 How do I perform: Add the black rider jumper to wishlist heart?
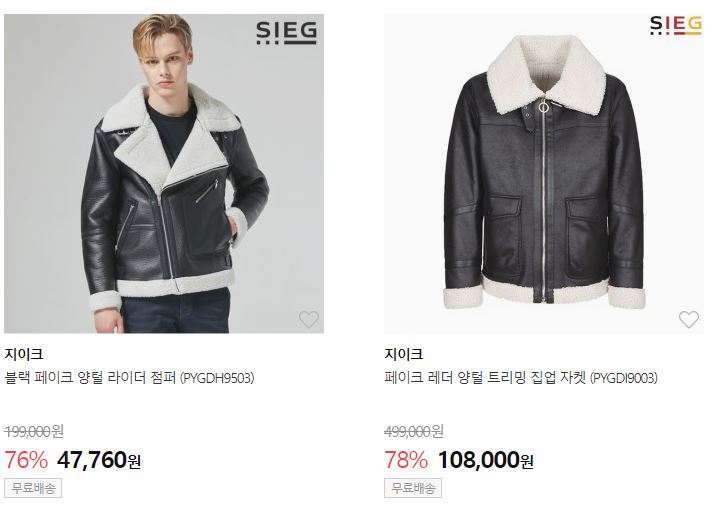(309, 319)
